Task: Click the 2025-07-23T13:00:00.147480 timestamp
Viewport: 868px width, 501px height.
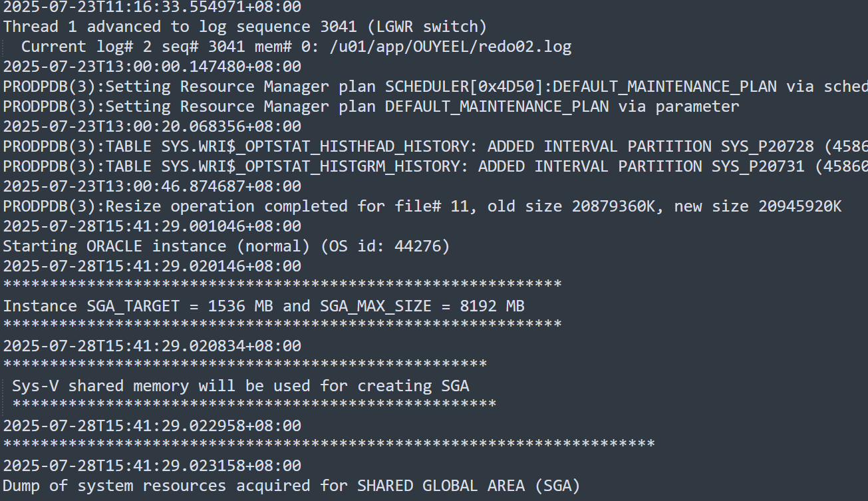Action: (152, 67)
